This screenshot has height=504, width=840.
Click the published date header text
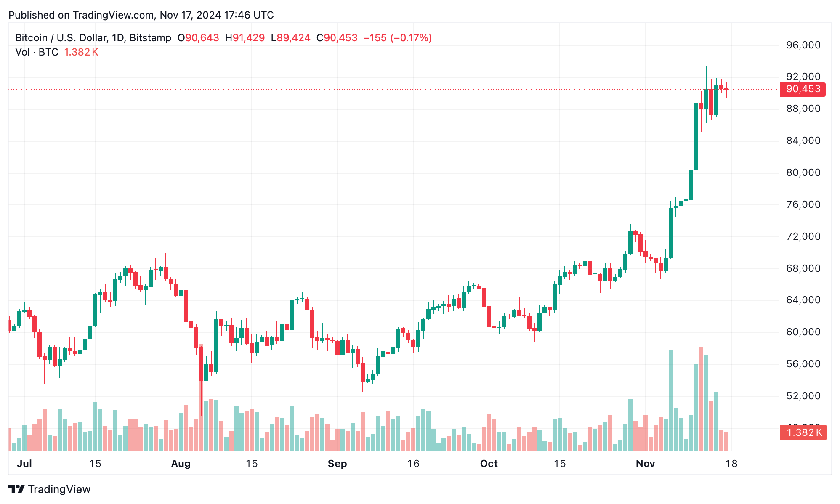[x=141, y=15]
